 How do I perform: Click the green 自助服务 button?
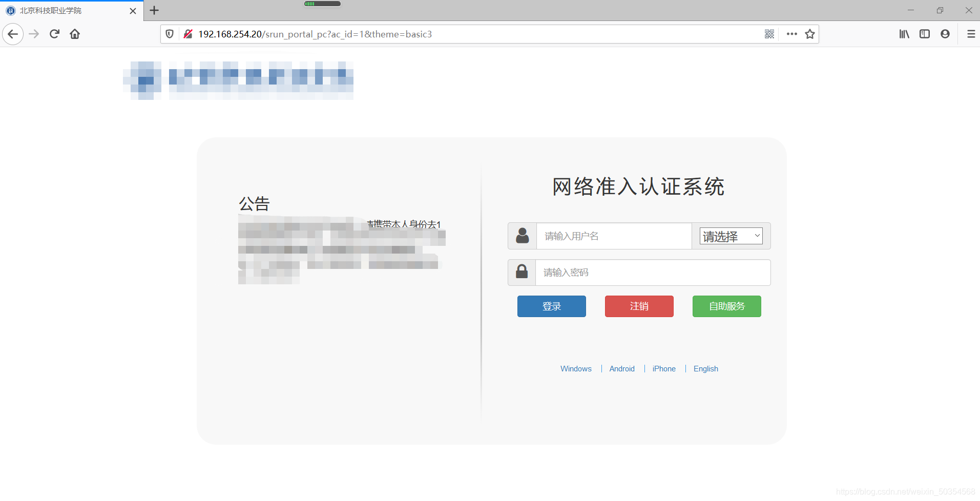pyautogui.click(x=727, y=306)
